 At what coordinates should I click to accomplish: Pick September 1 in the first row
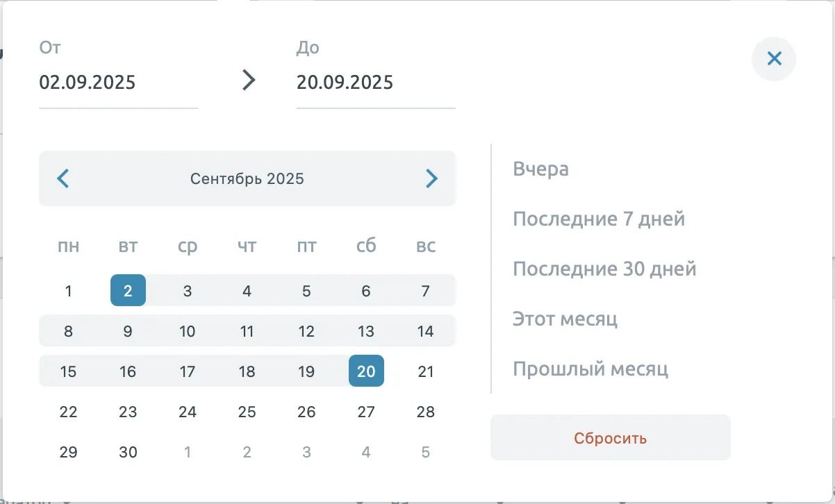click(x=68, y=291)
